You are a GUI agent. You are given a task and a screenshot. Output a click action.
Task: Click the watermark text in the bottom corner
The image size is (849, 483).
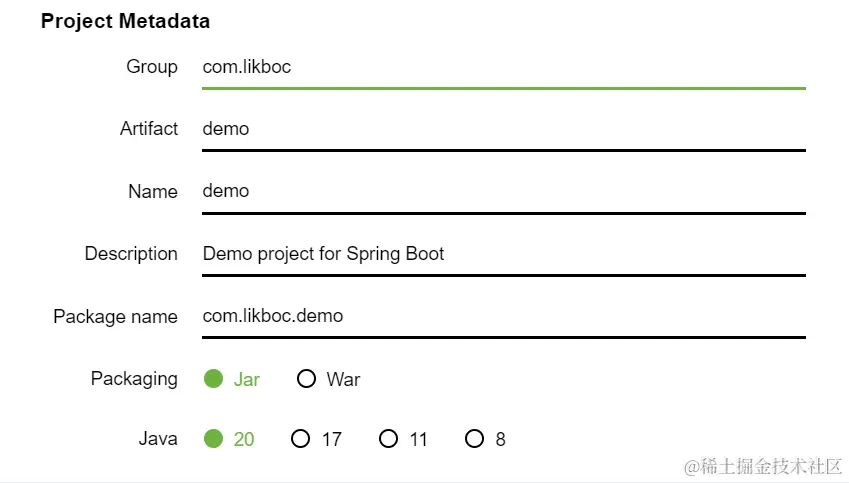point(763,467)
